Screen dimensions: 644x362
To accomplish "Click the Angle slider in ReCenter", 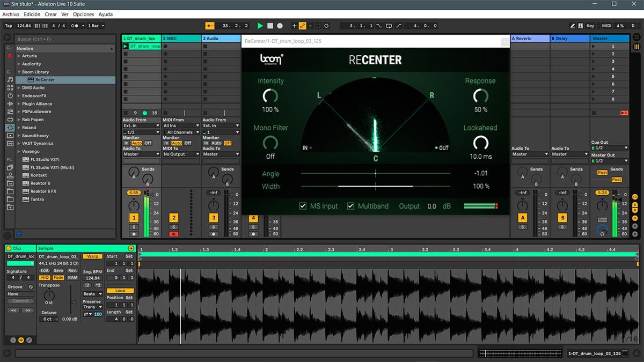I will [376, 173].
